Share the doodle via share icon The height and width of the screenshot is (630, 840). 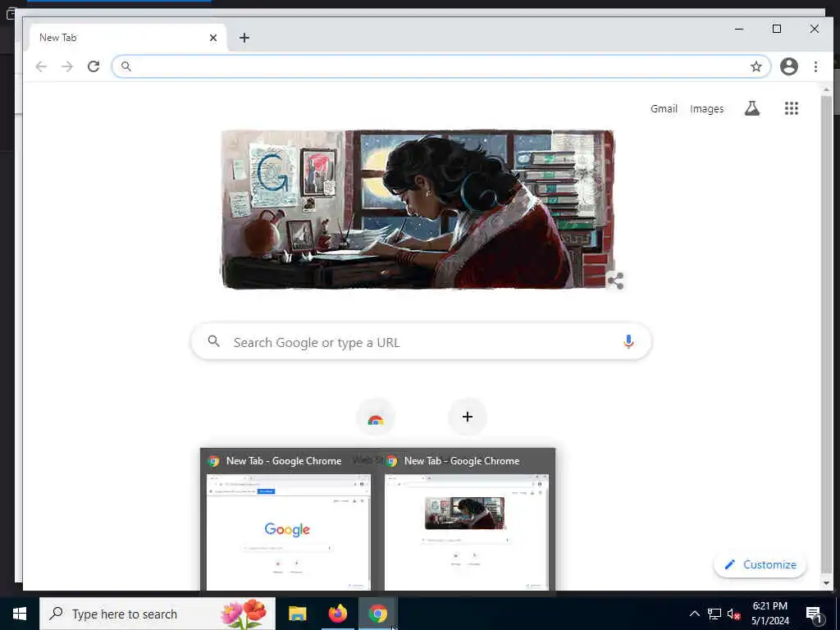(615, 281)
